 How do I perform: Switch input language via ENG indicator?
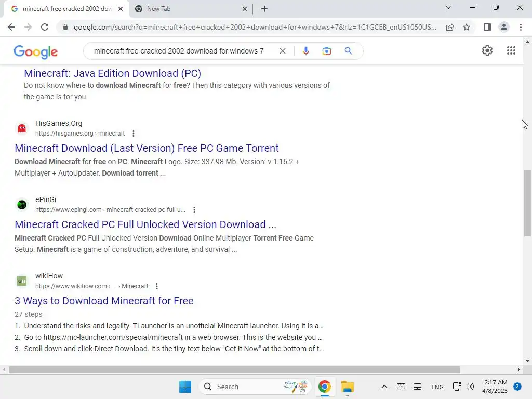click(x=437, y=387)
